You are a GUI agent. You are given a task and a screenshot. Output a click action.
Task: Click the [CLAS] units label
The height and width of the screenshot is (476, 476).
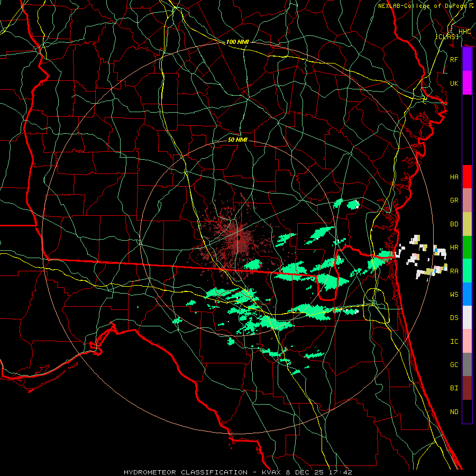click(x=447, y=36)
